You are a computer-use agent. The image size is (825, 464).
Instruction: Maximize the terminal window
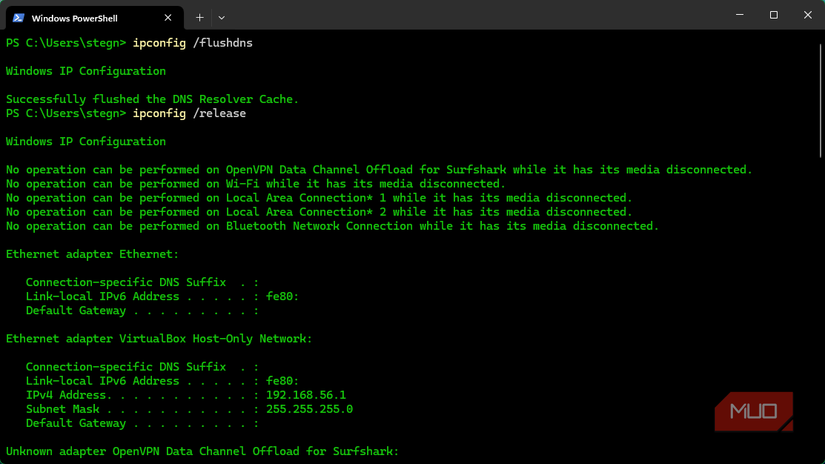[773, 15]
